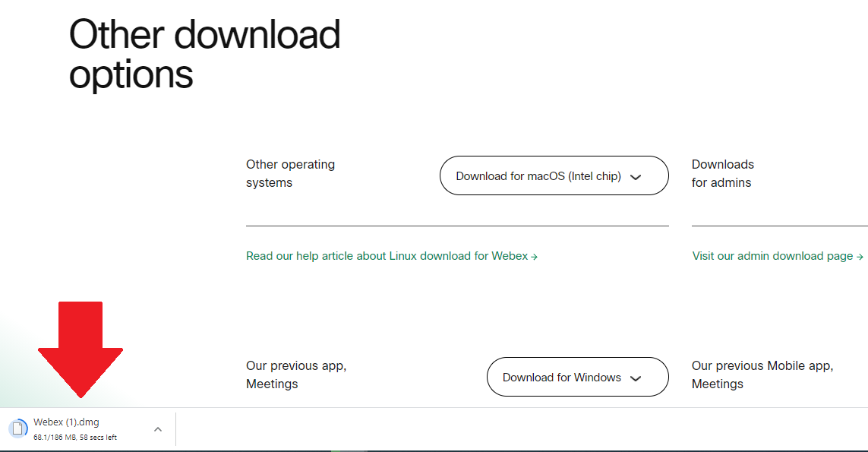Open the "Download for macOS (Intel chip)" dropdown

coord(554,175)
